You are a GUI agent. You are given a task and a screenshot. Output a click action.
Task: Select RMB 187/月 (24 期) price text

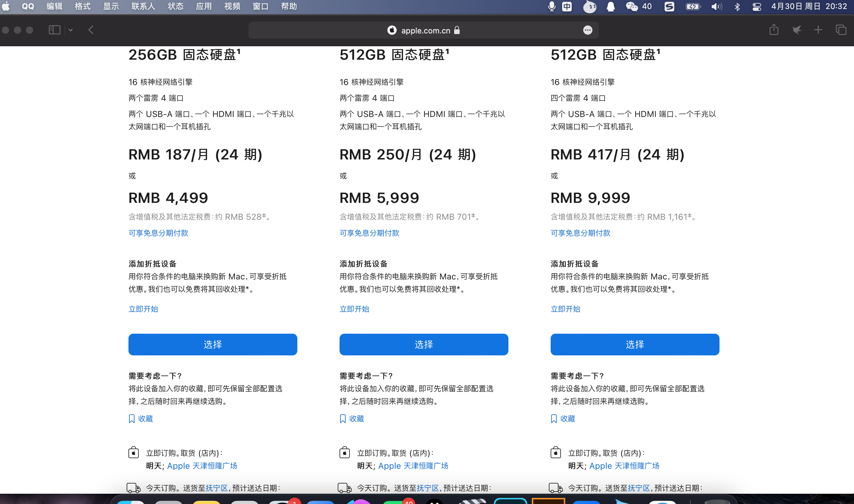pos(195,155)
